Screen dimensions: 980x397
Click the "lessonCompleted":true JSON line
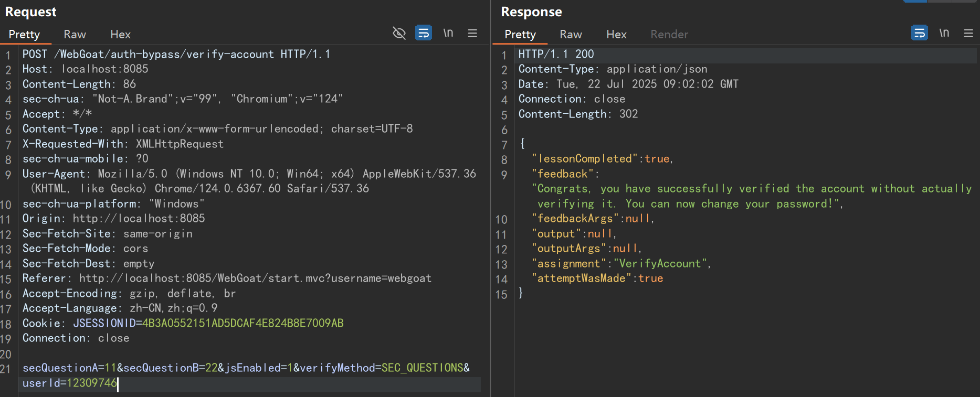coord(602,158)
